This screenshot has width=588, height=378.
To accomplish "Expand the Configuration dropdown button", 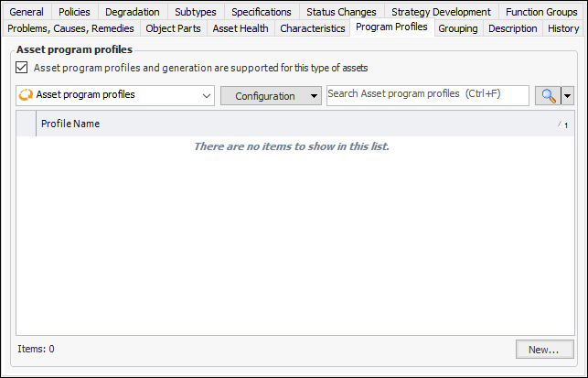I will click(x=315, y=96).
